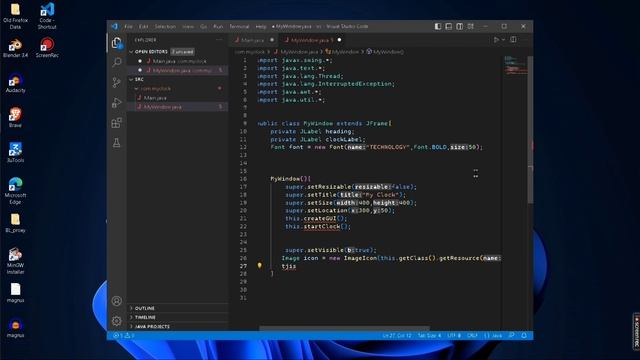Close MyWindow.java tab via unsaved dot
This screenshot has width=640, height=360.
(x=339, y=40)
